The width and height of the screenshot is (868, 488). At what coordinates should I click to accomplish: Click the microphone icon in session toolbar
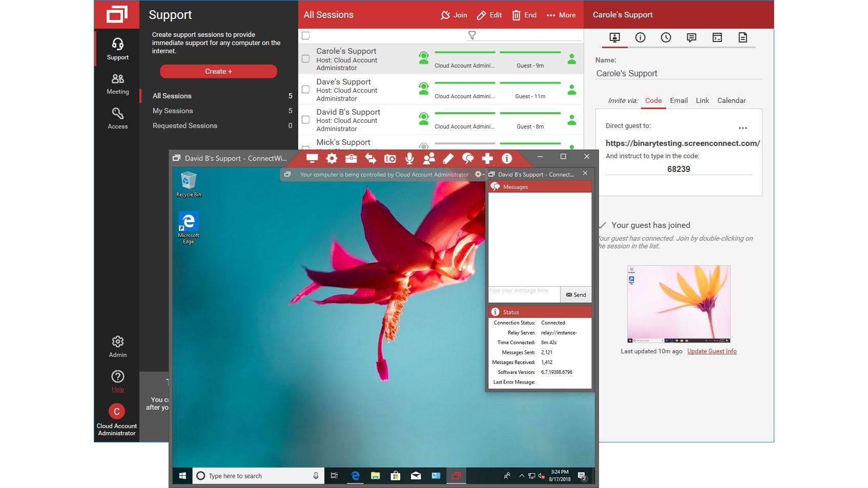(409, 159)
